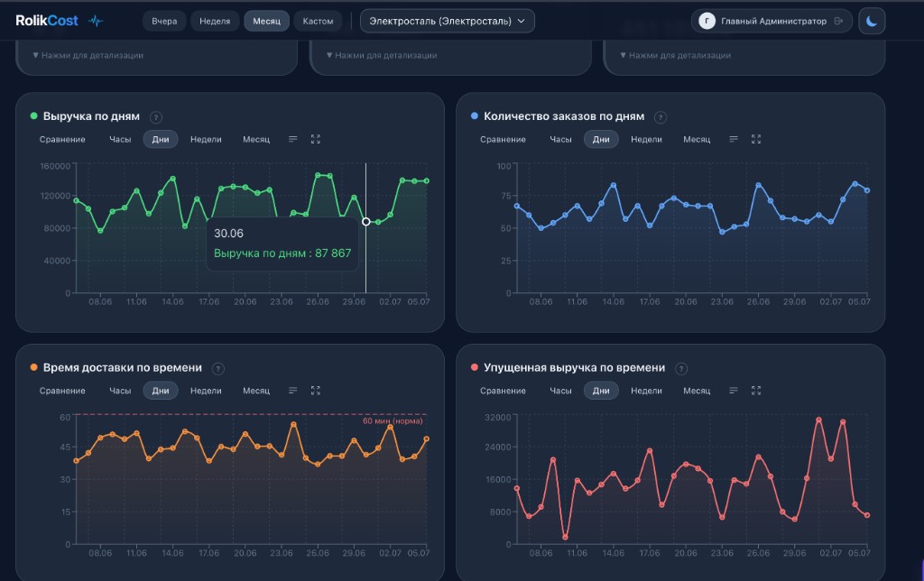Expand Количество заказов chart fullscreen
The image size is (924, 581).
(x=756, y=139)
